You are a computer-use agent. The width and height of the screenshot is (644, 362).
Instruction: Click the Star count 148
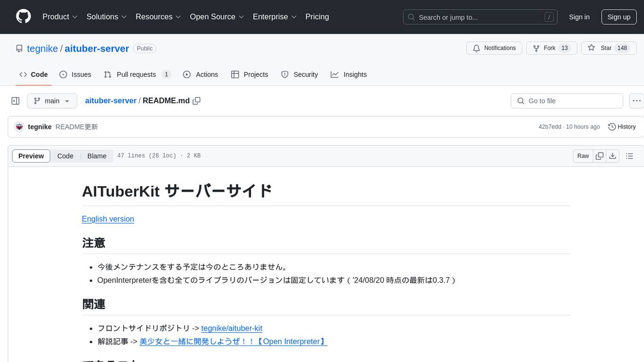(622, 48)
